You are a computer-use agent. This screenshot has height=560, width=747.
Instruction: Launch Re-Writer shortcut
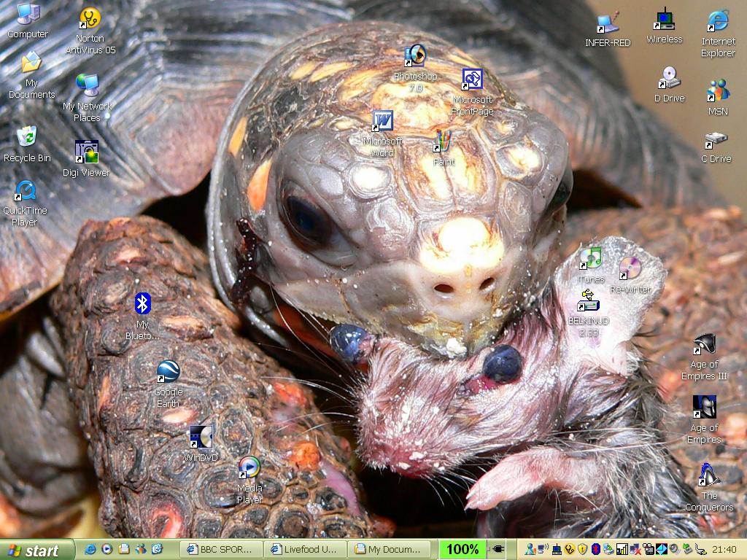click(x=630, y=275)
